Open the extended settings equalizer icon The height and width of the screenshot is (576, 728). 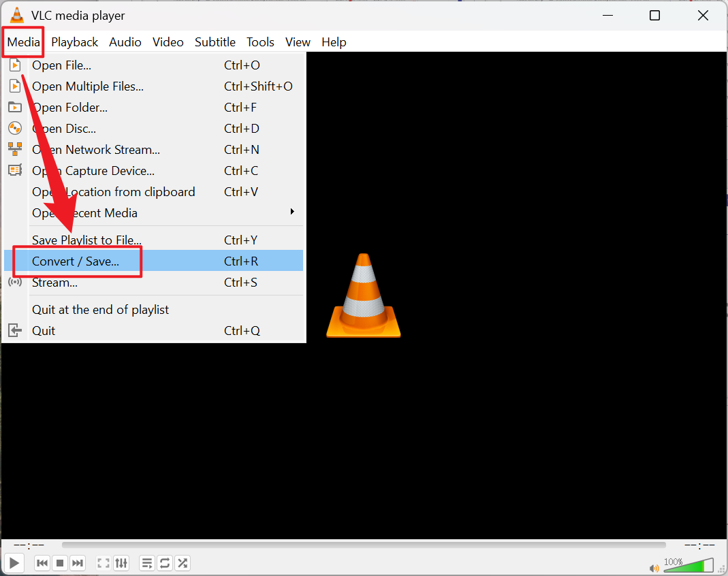coord(121,563)
